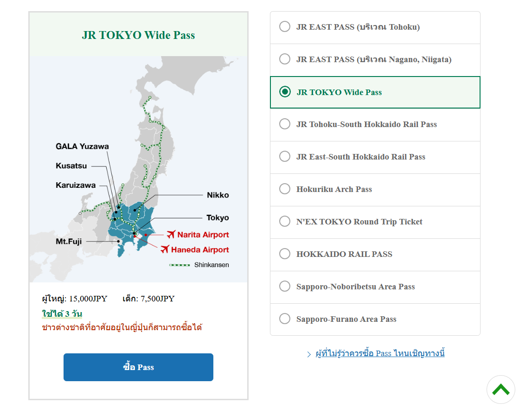
Task: Open the link for choosing which Pass
Action: click(x=380, y=353)
